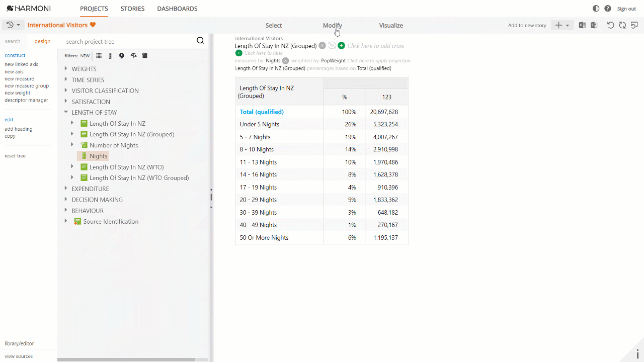Click new weight link
644x362 pixels.
17,93
